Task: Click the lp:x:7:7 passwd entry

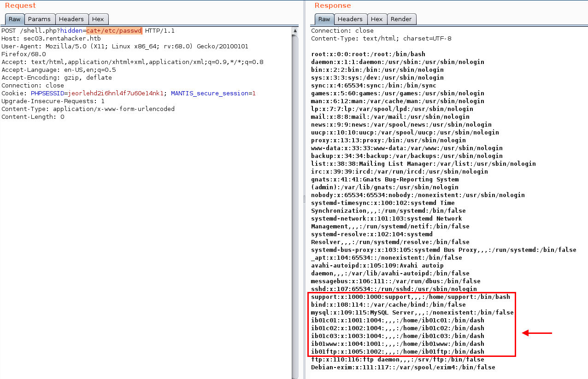Action: (x=392, y=109)
